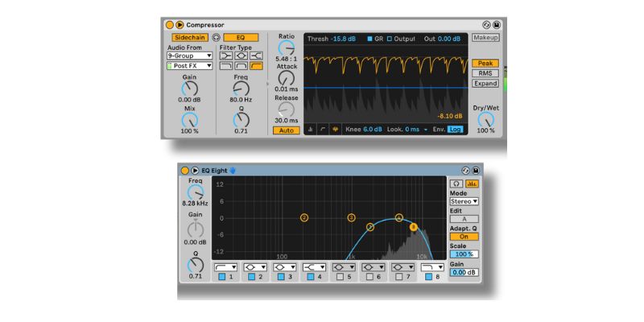Viewport: 644px width, 322px height.
Task: Select filter dot 2 in EQ display
Action: click(x=304, y=217)
